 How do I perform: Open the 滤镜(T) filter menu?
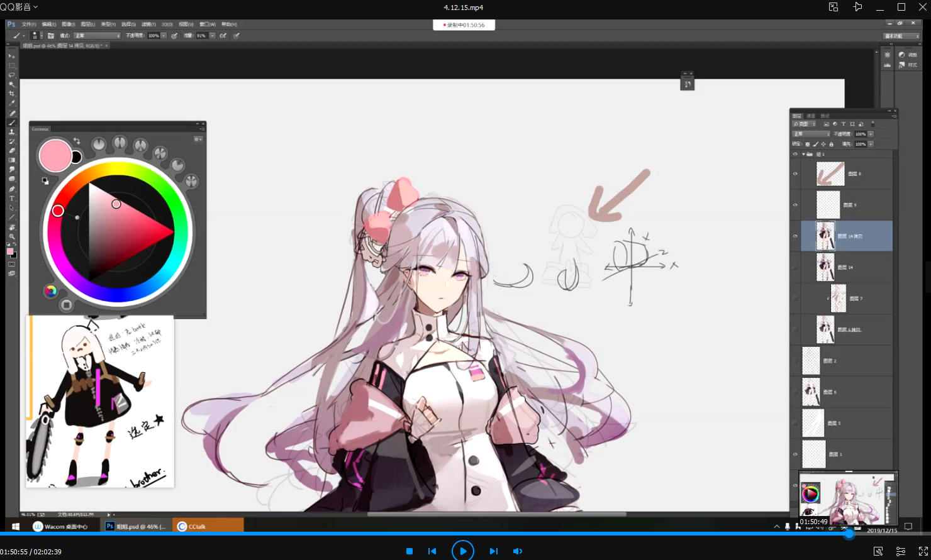pos(149,25)
